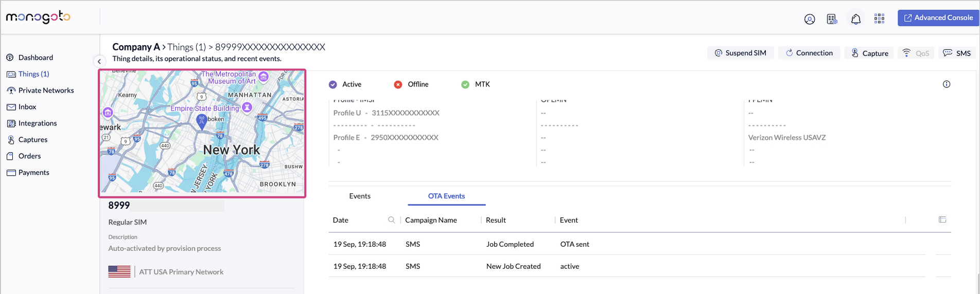
Task: Click the Capture button
Action: click(x=869, y=53)
